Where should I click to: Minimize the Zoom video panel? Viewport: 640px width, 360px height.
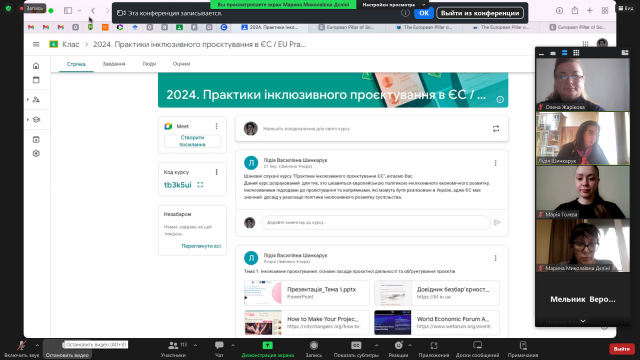[x=541, y=53]
